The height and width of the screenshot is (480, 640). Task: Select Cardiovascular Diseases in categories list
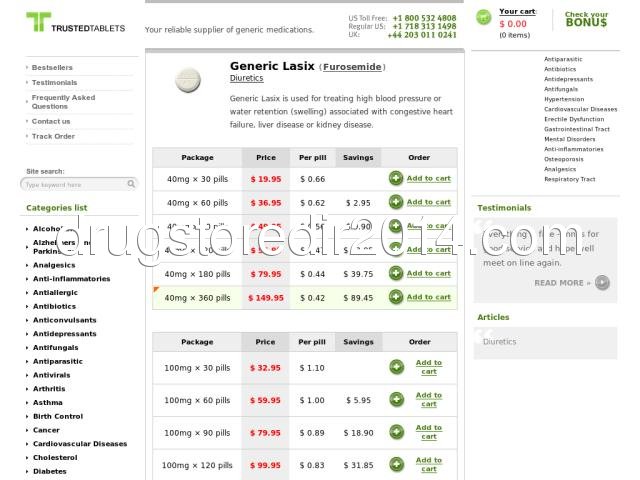80,444
